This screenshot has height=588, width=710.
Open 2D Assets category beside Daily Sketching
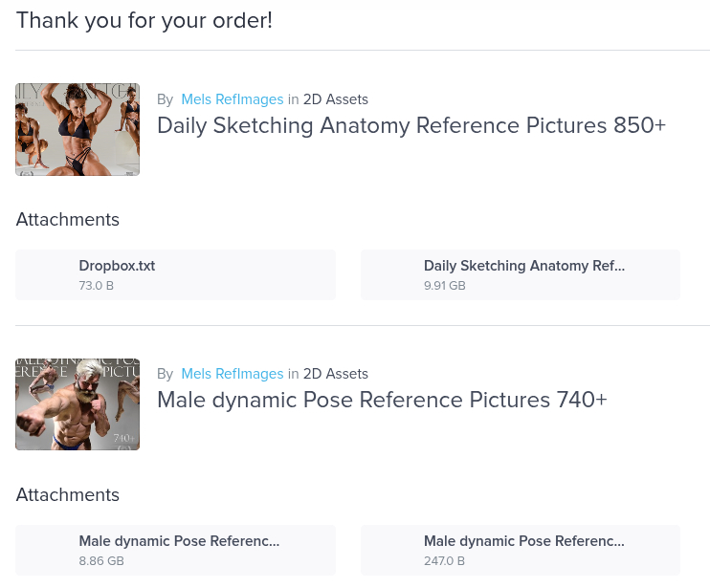coord(335,99)
